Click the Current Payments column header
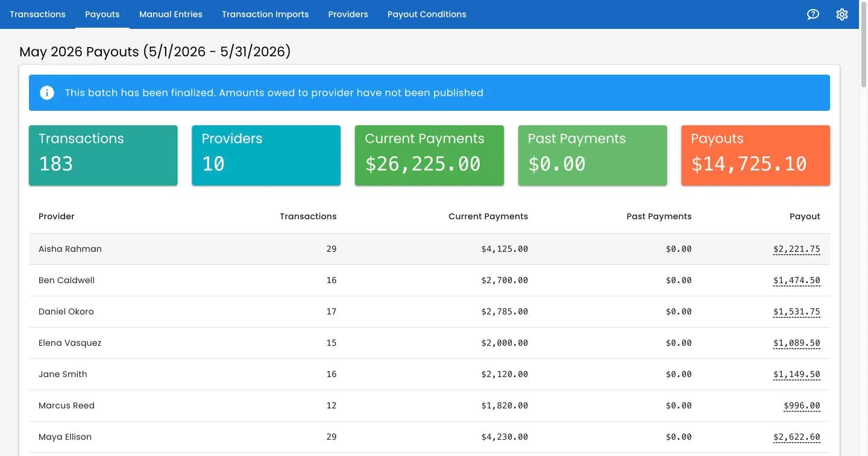 coord(488,216)
